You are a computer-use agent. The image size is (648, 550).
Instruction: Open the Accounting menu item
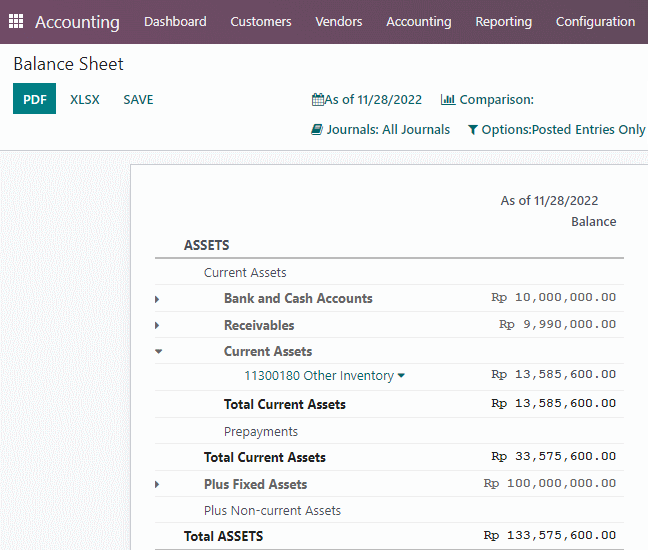pos(419,21)
